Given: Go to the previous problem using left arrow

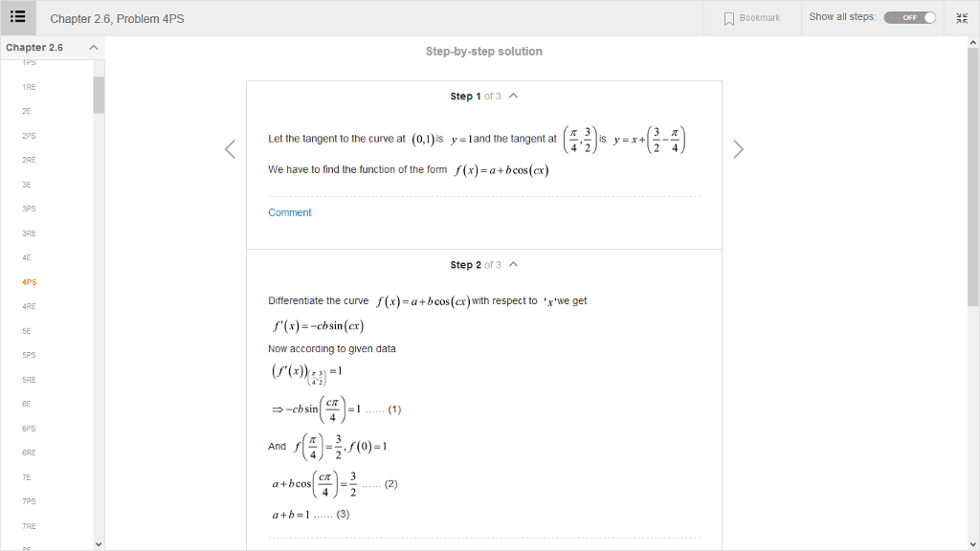Looking at the screenshot, I should [x=230, y=149].
